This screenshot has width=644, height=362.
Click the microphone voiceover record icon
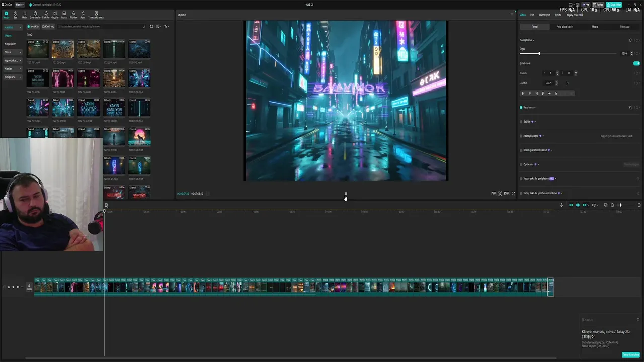(562, 205)
